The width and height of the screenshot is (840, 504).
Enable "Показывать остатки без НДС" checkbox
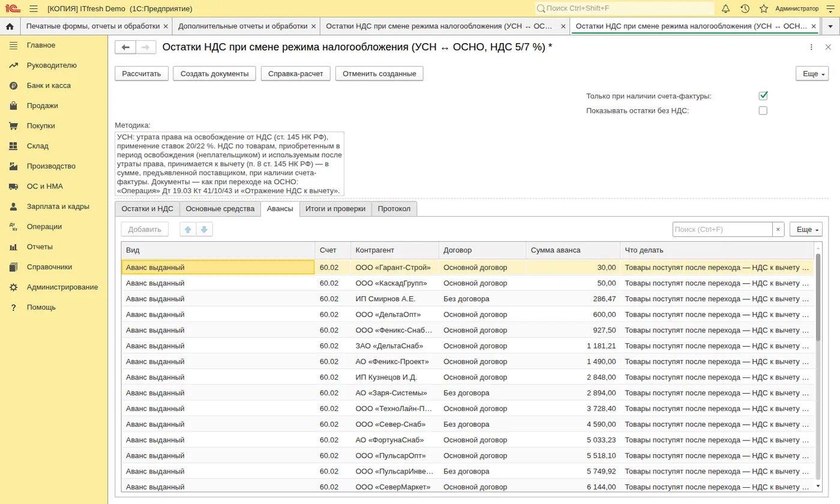pyautogui.click(x=763, y=110)
